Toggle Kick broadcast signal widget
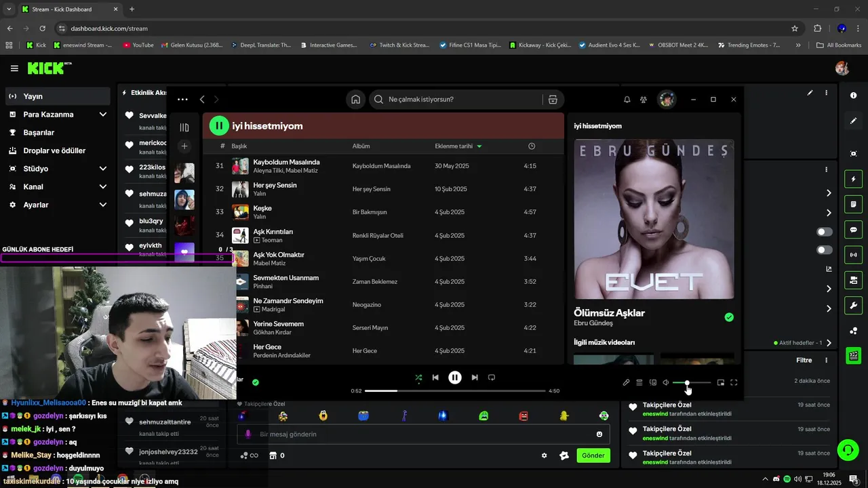 click(853, 255)
